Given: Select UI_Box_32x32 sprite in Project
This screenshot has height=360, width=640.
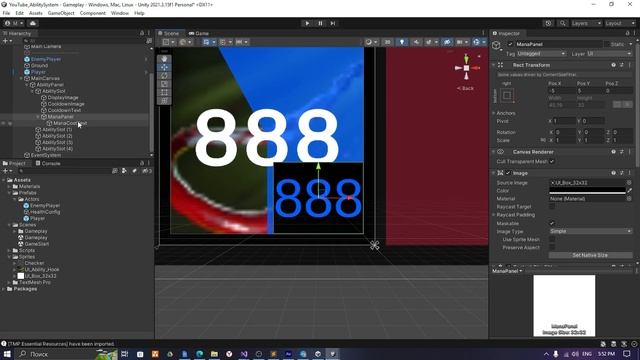Looking at the screenshot, I should point(40,276).
